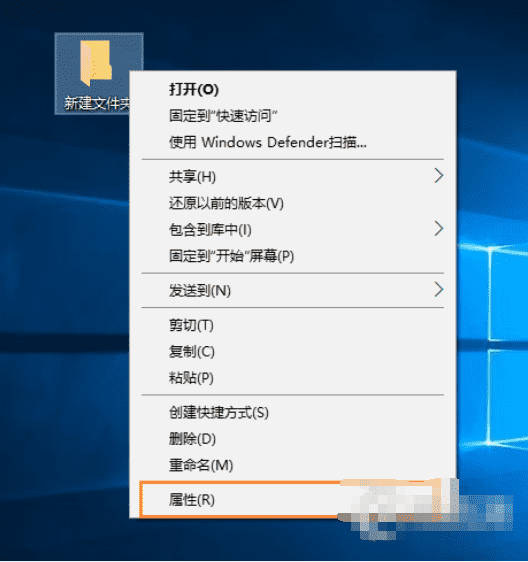Viewport: 528px width, 562px height.
Task: Expand the arrow beside 包含到库中(I)
Action: 439,229
